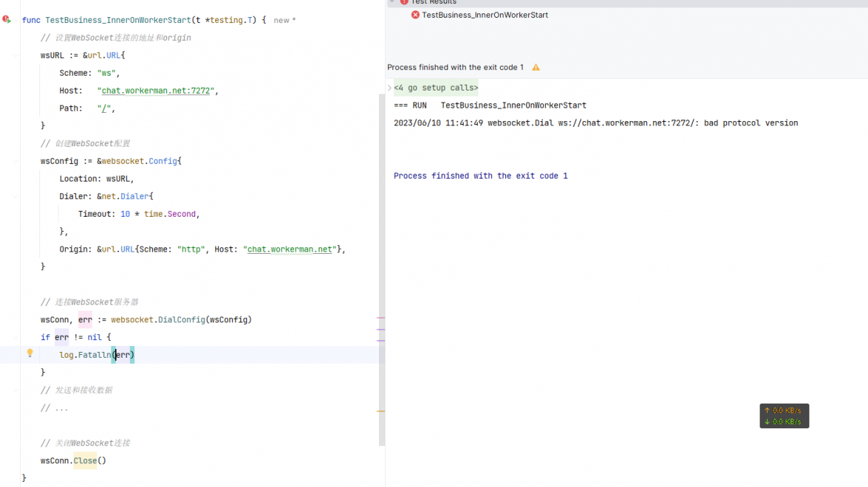Click the run test gutter icon beside func
This screenshot has width=868, height=487.
7,19
